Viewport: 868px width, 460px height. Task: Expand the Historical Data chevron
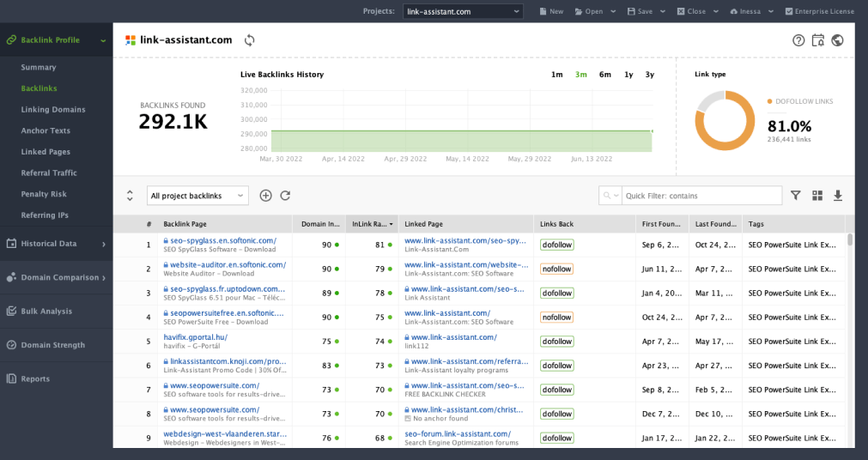pyautogui.click(x=104, y=244)
